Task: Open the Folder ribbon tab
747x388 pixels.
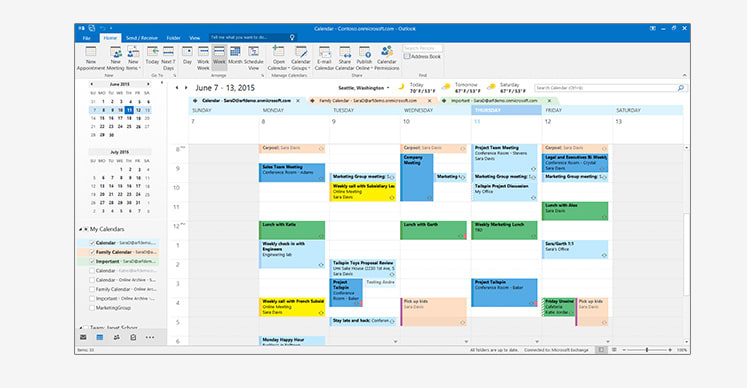Action: (173, 38)
